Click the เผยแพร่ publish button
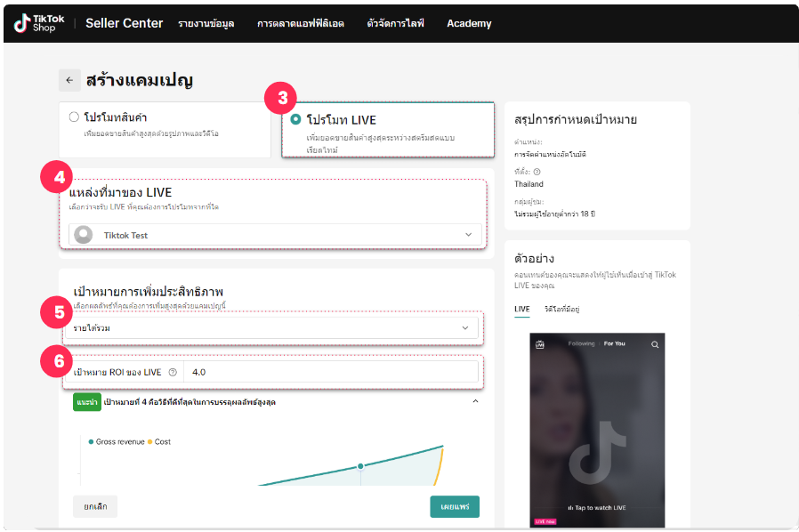The width and height of the screenshot is (799, 532). [x=455, y=506]
